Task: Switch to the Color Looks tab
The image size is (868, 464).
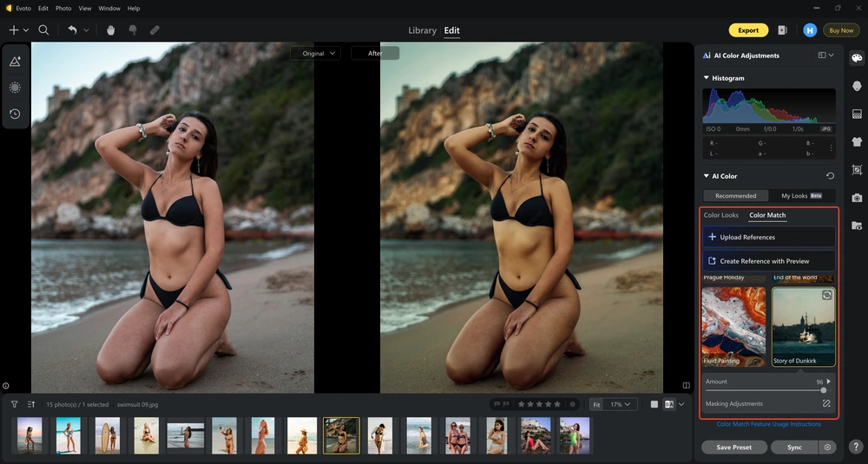Action: pyautogui.click(x=720, y=215)
